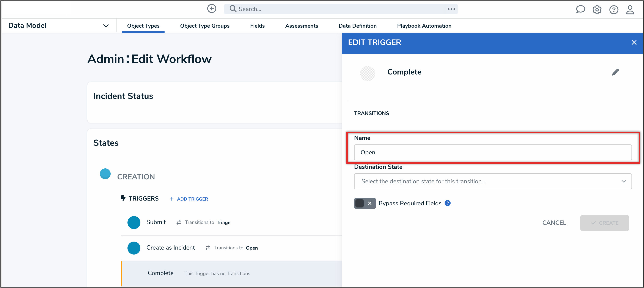Close the Edit Trigger panel

pos(634,43)
